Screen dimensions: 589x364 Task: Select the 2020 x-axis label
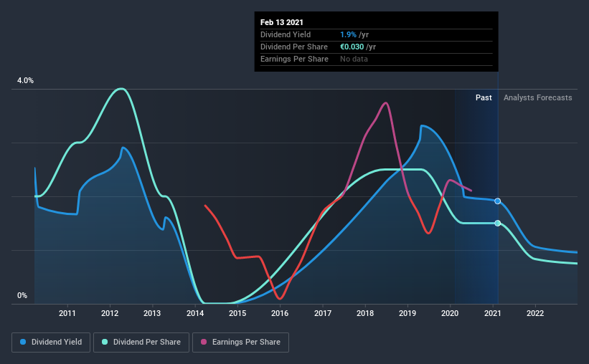pyautogui.click(x=450, y=313)
